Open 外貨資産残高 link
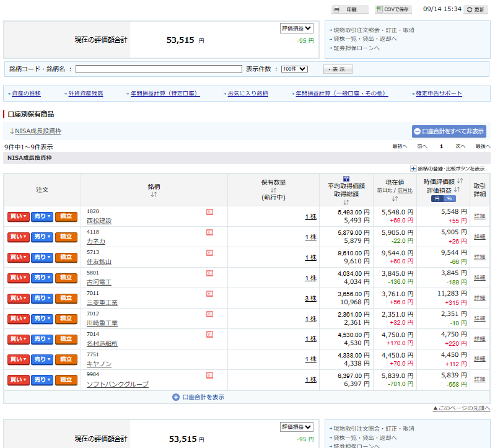 coord(85,94)
